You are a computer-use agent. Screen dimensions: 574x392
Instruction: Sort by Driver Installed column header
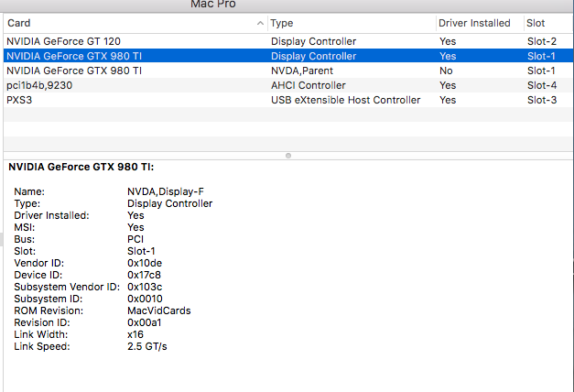pos(480,23)
